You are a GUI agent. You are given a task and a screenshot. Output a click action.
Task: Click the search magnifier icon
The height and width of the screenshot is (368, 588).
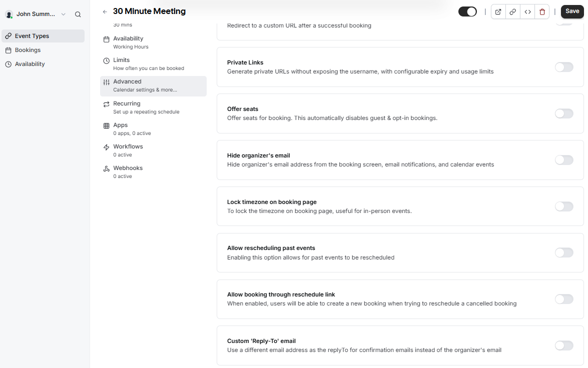tap(78, 14)
